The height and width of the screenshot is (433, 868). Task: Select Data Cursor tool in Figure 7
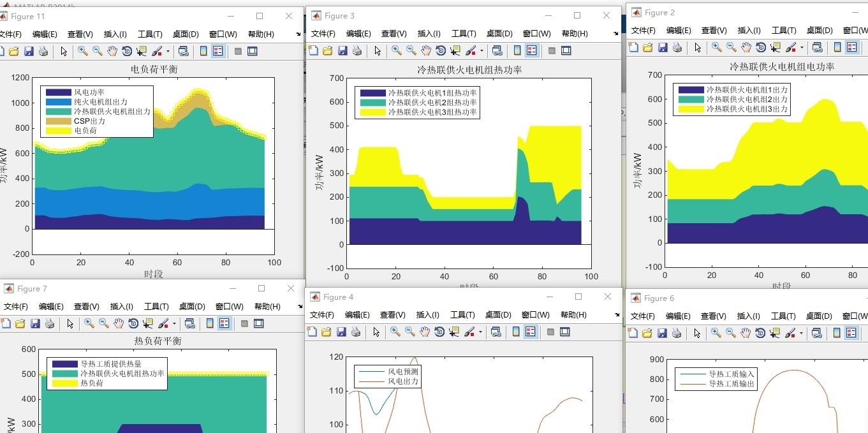(148, 323)
